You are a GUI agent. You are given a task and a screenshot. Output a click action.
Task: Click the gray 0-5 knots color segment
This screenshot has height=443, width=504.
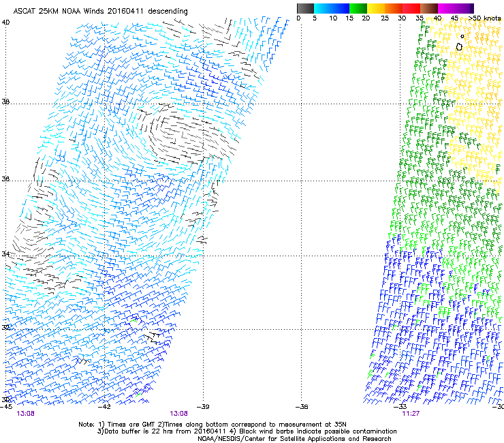click(x=305, y=8)
